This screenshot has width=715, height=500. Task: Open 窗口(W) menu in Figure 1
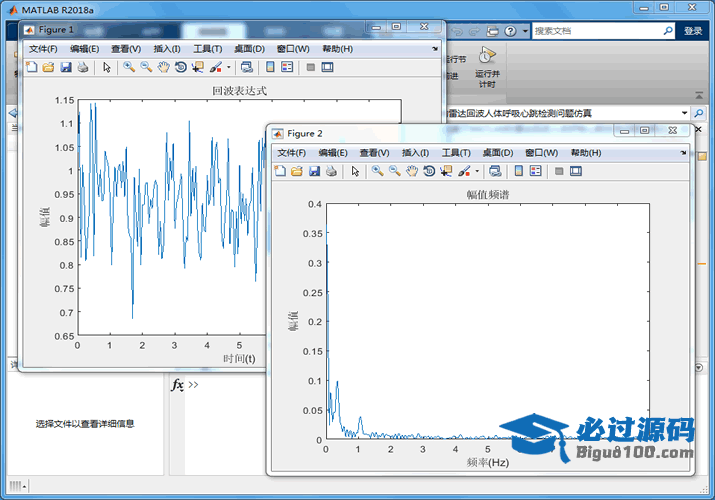point(293,49)
